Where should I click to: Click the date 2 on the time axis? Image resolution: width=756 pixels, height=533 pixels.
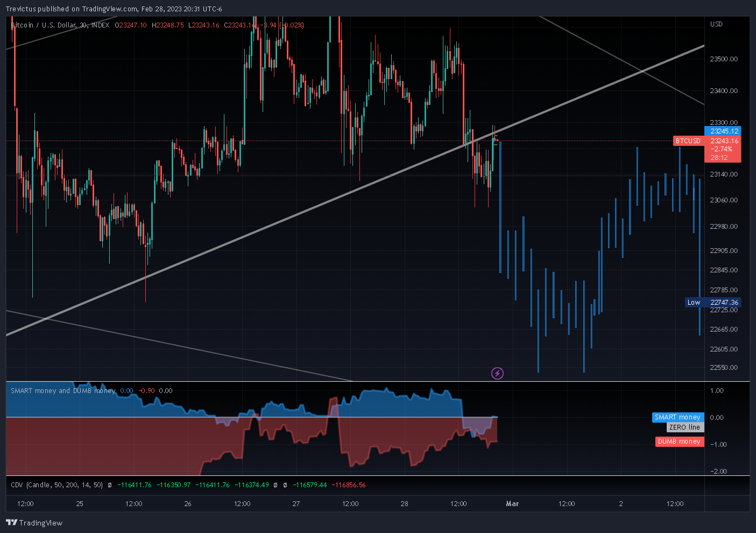click(x=621, y=504)
